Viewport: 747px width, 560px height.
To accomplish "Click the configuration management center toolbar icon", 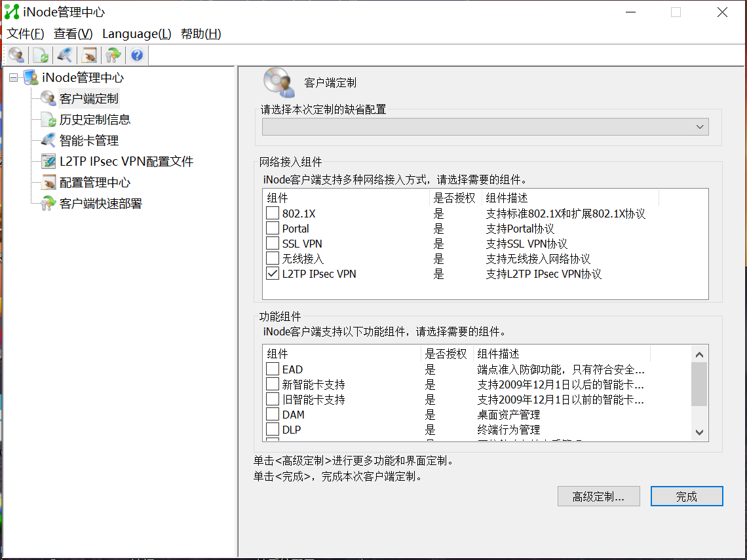I will (89, 55).
